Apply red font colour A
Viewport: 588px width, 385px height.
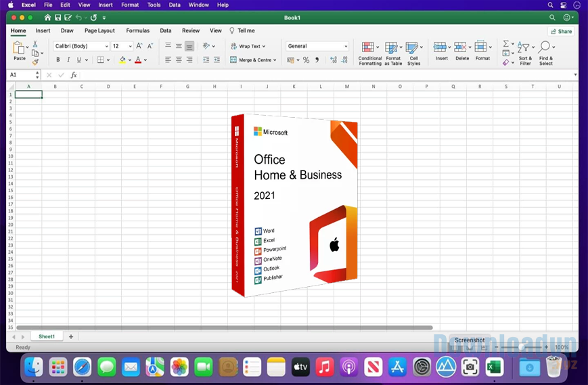(138, 60)
